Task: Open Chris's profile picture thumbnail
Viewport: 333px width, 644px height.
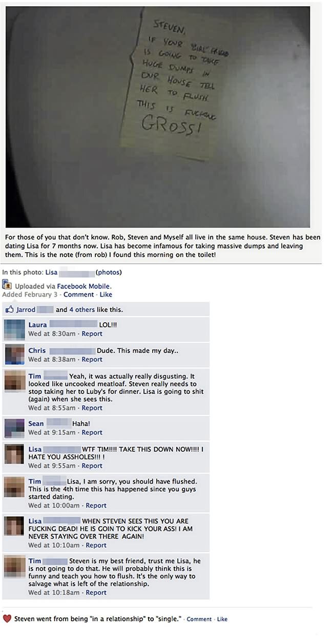Action: pos(14,355)
